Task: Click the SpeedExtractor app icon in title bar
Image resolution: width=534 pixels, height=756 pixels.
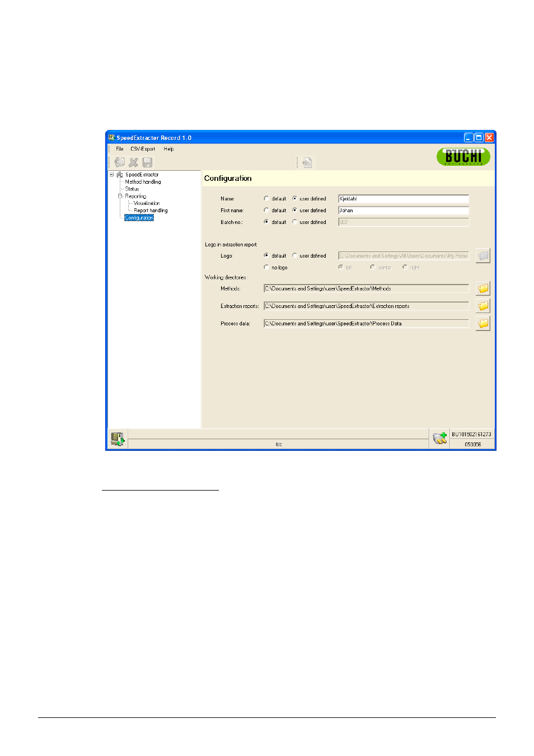Action: pos(111,138)
